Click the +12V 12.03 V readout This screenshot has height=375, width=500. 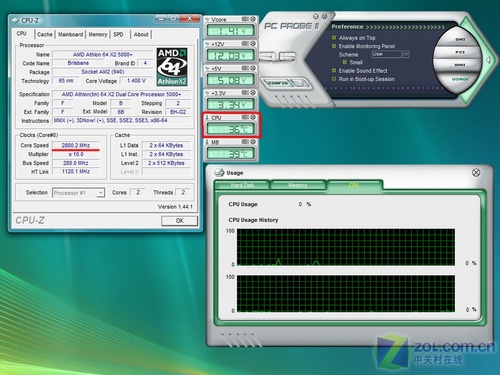point(231,56)
